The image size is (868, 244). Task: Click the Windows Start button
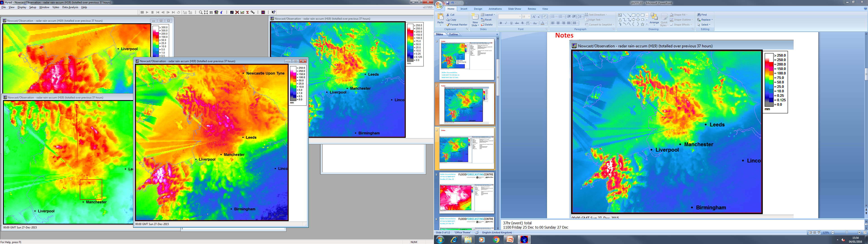(x=440, y=240)
